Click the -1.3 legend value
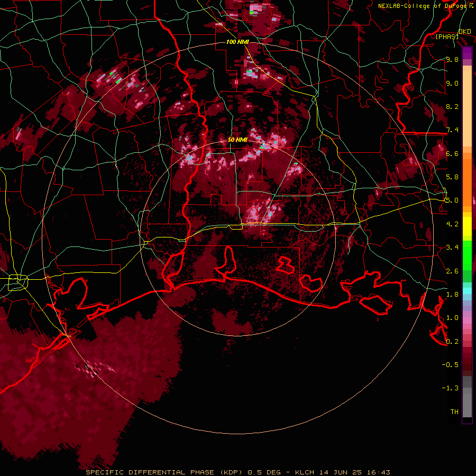Screen dimensions: 476x476 coord(450,388)
